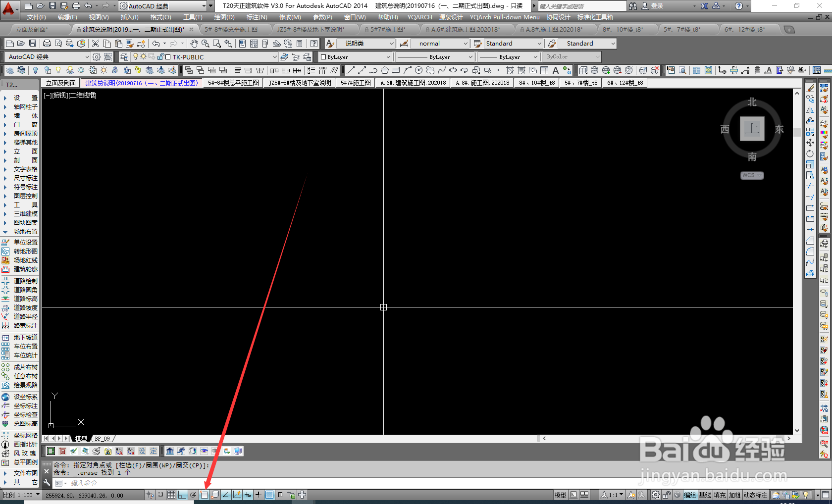
Task: Toggle Lineweight display in status bar
Action: [x=259, y=495]
